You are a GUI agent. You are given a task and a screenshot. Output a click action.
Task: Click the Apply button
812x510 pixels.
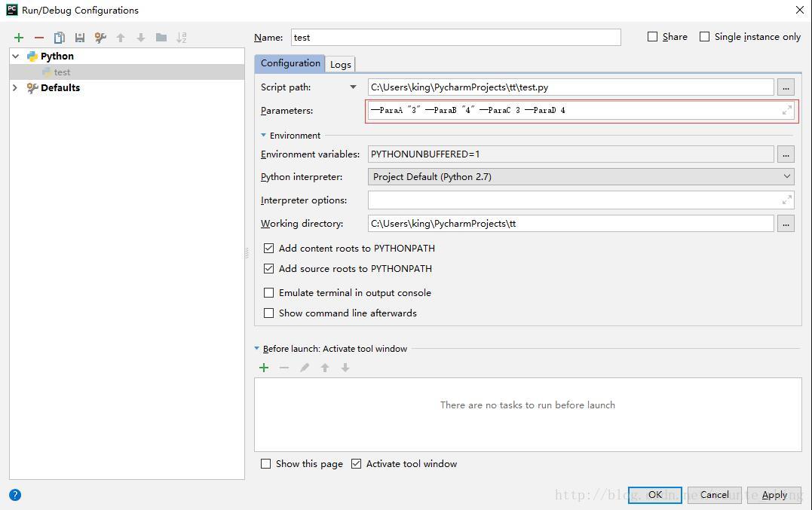pyautogui.click(x=774, y=495)
